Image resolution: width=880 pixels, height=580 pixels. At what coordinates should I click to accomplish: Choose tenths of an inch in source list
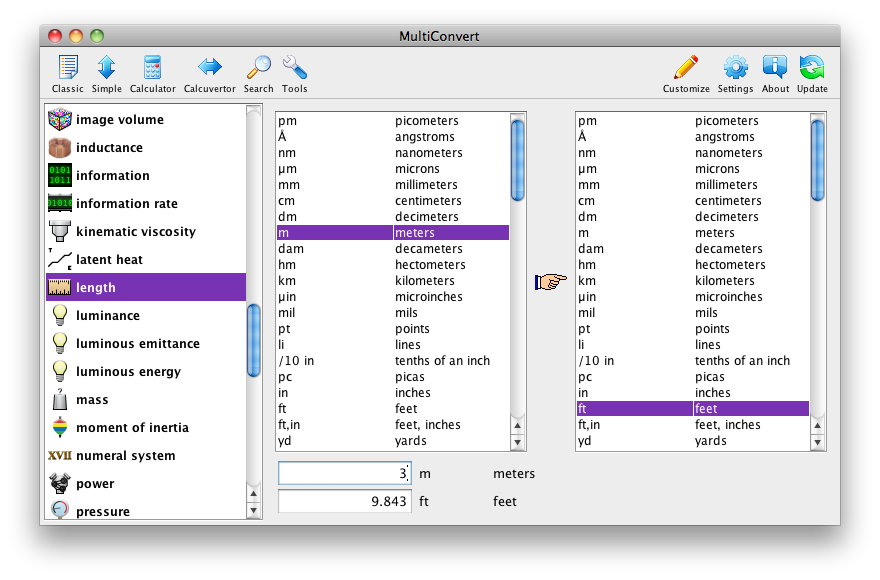point(393,360)
